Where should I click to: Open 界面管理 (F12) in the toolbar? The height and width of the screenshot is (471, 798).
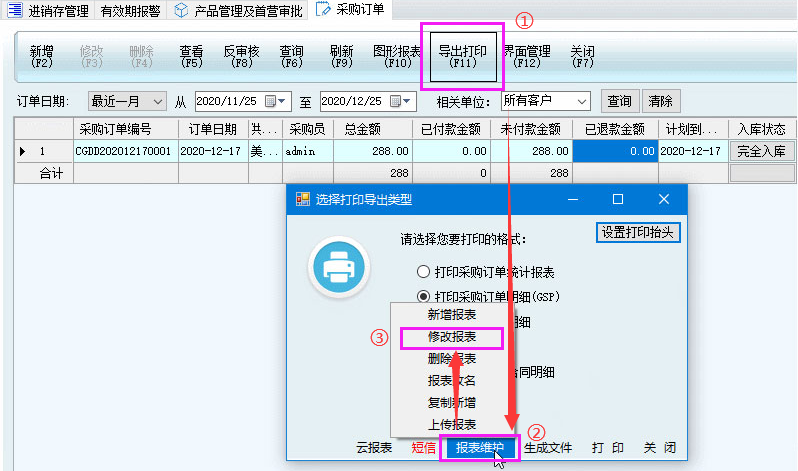[527, 56]
